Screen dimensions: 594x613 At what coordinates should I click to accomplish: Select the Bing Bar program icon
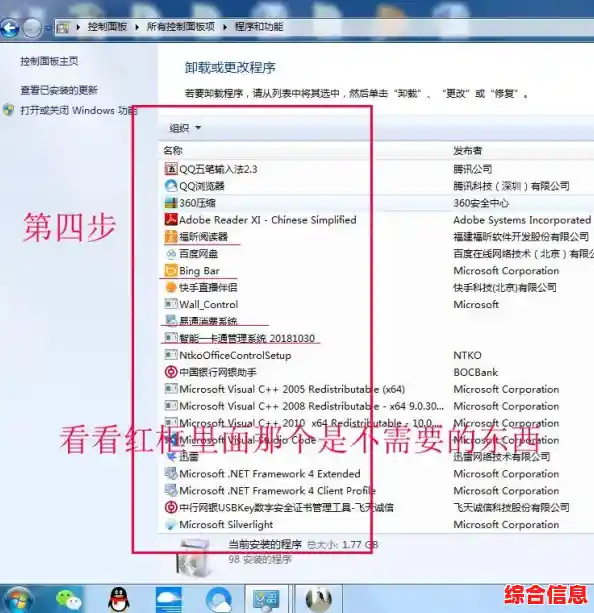point(170,271)
